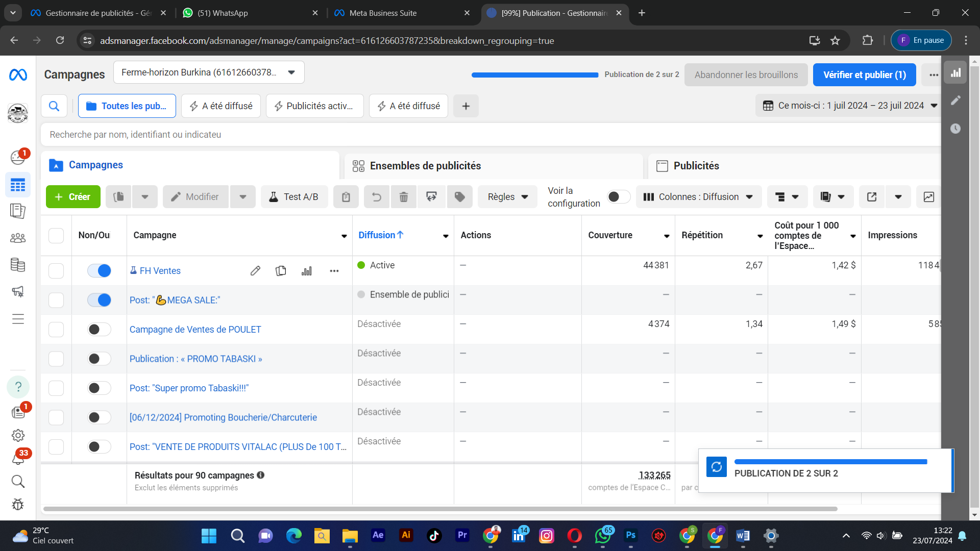Viewport: 980px width, 551px height.
Task: Click the tag label icon
Action: point(459,197)
